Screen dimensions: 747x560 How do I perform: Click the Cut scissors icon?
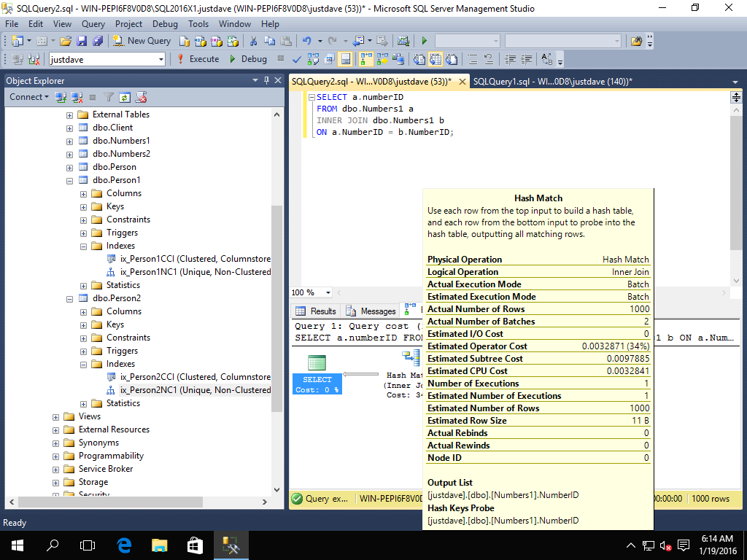[253, 41]
